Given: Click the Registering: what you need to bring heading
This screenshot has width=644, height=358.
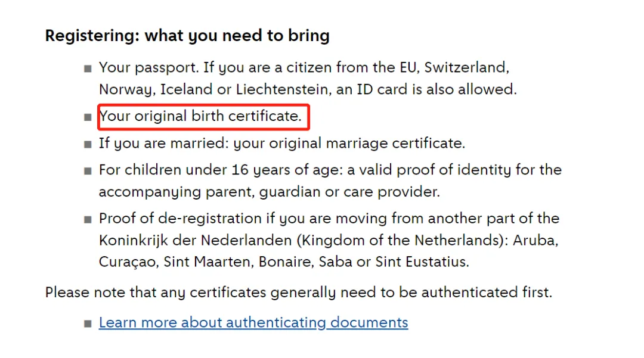Looking at the screenshot, I should 187,36.
